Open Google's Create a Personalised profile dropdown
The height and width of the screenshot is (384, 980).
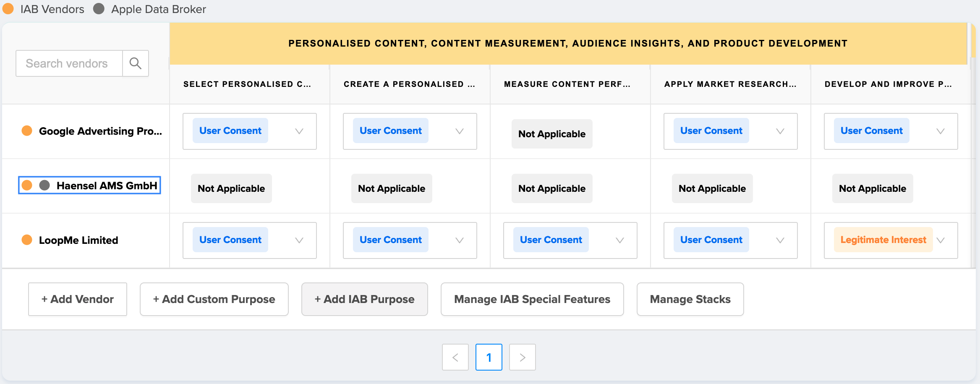(410, 131)
